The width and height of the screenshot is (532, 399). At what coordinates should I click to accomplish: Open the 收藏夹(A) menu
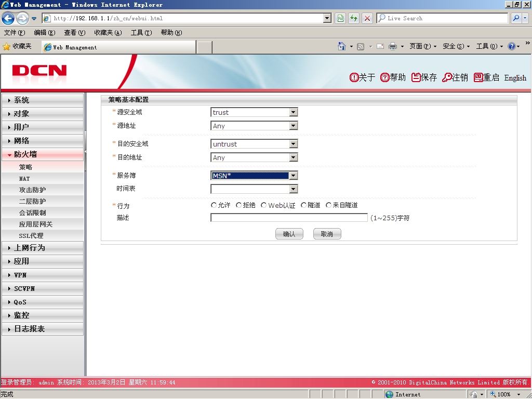pyautogui.click(x=108, y=33)
